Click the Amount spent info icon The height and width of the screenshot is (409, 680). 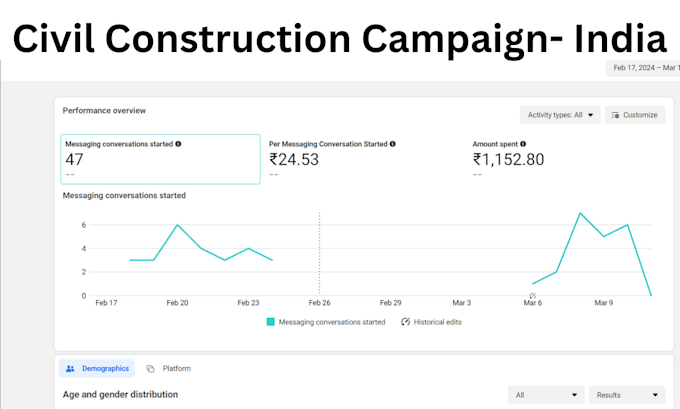point(523,144)
